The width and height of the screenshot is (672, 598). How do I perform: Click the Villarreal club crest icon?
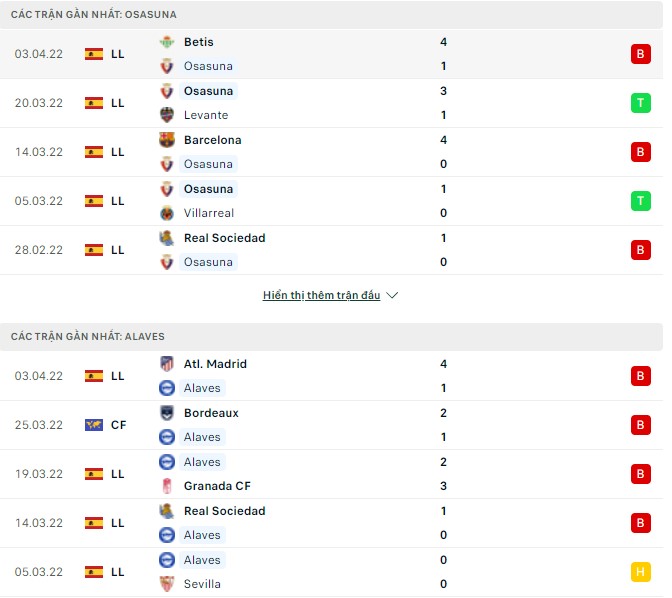pos(167,213)
